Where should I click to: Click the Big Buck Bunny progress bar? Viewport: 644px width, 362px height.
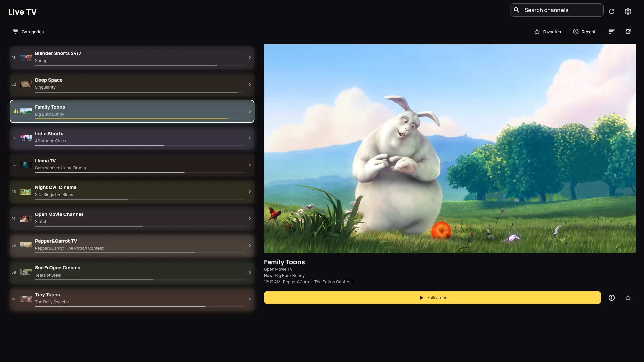coord(140,119)
